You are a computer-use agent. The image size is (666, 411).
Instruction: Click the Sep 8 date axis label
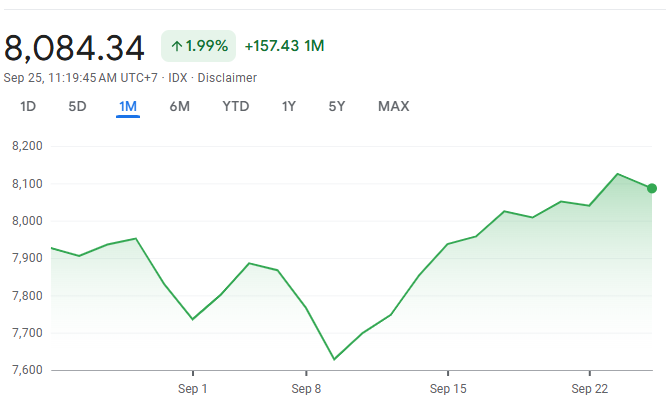point(306,388)
